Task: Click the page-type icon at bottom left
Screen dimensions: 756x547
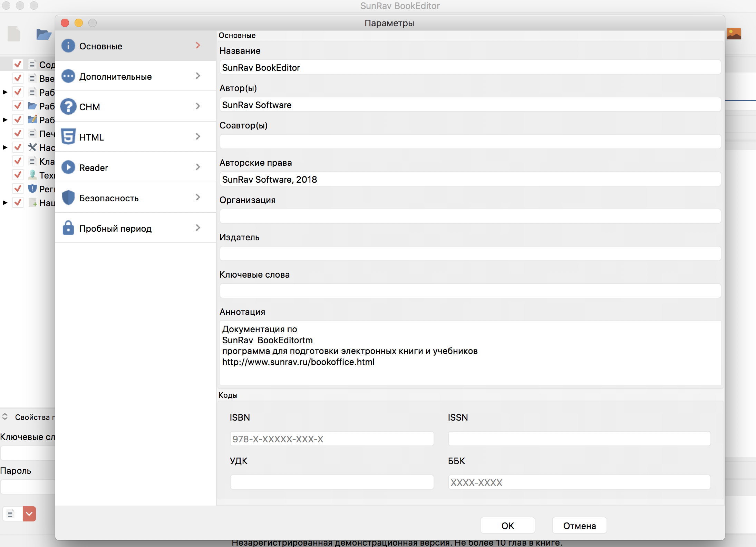Action: (11, 514)
